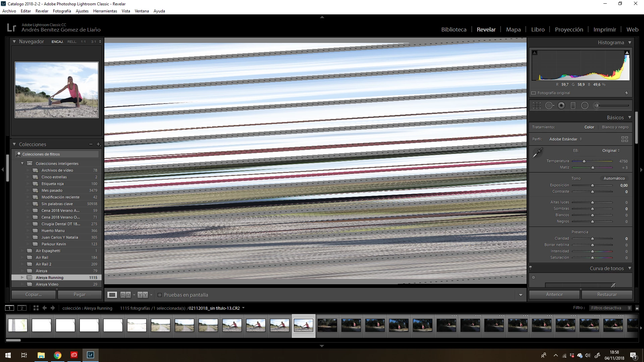Viewport: 644px width, 362px height.
Task: Pick the white balance eyedropper tool
Action: (x=538, y=153)
